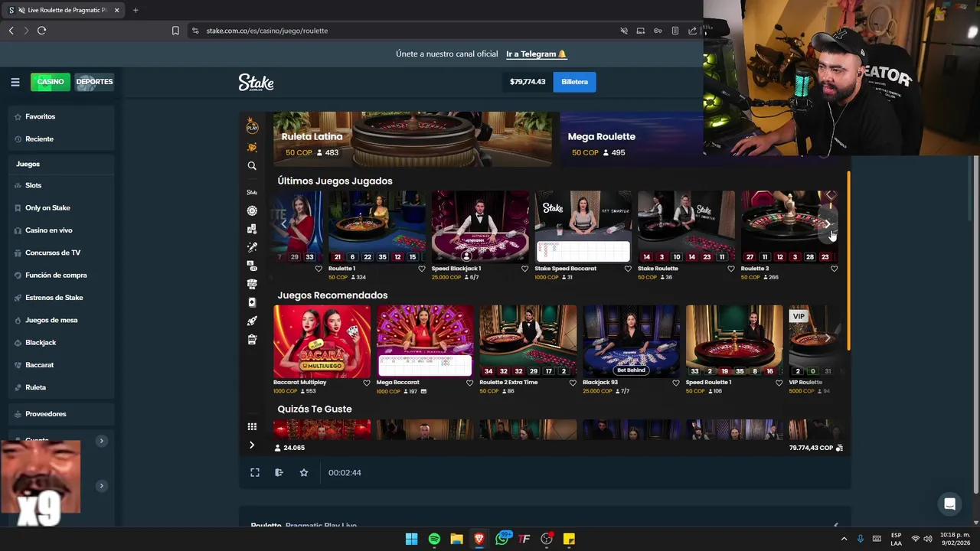Open Mega Roulette banner
The height and width of the screenshot is (551, 980).
(632, 139)
